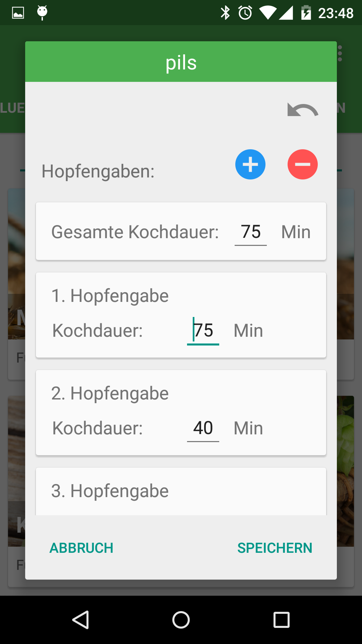The width and height of the screenshot is (362, 644).
Task: Add a hop addition with plus button
Action: [250, 164]
